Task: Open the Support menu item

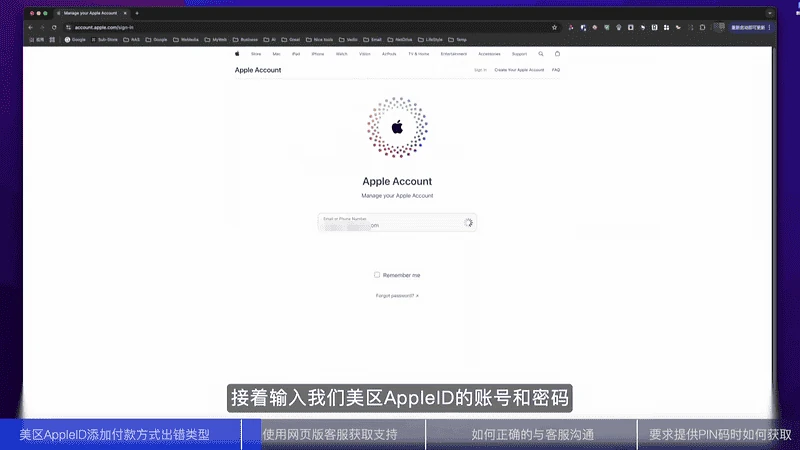Action: coord(519,54)
